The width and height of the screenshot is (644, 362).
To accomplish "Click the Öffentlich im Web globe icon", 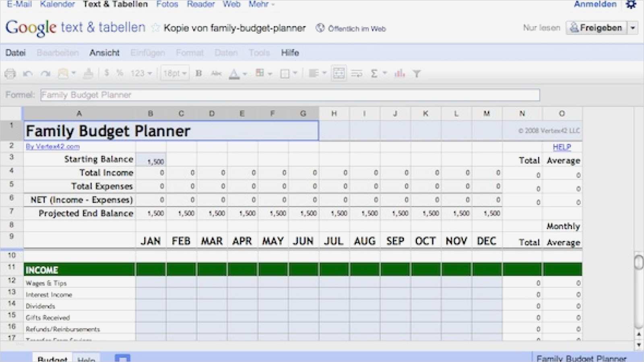I will [320, 28].
